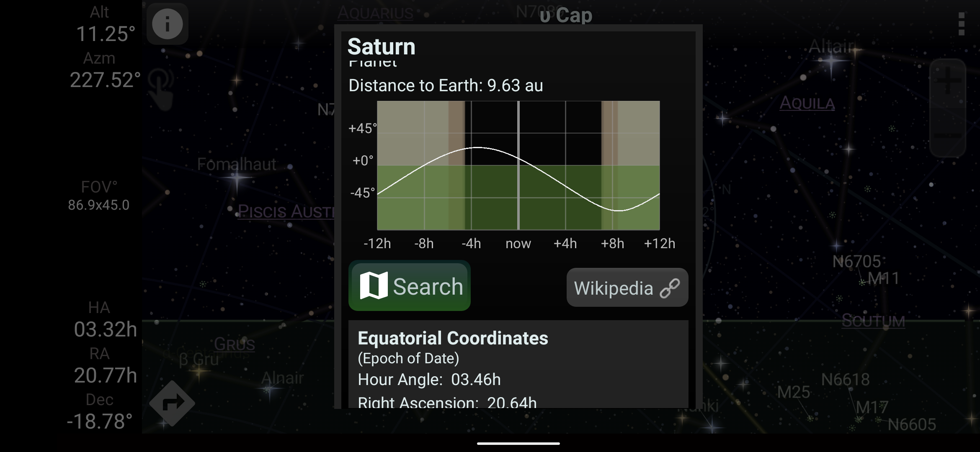Tap the share arrow diamond icon
980x452 pixels.
(x=172, y=403)
